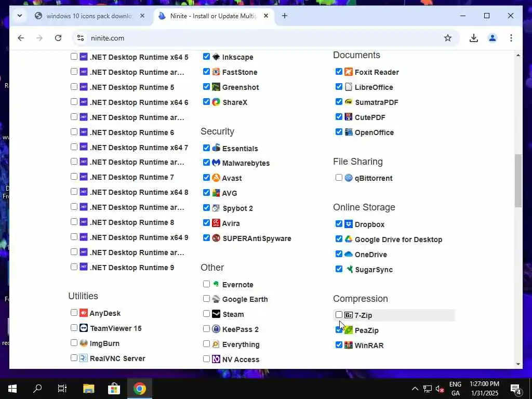Click the NV Access label
Screen dimensions: 532x399
click(x=241, y=360)
